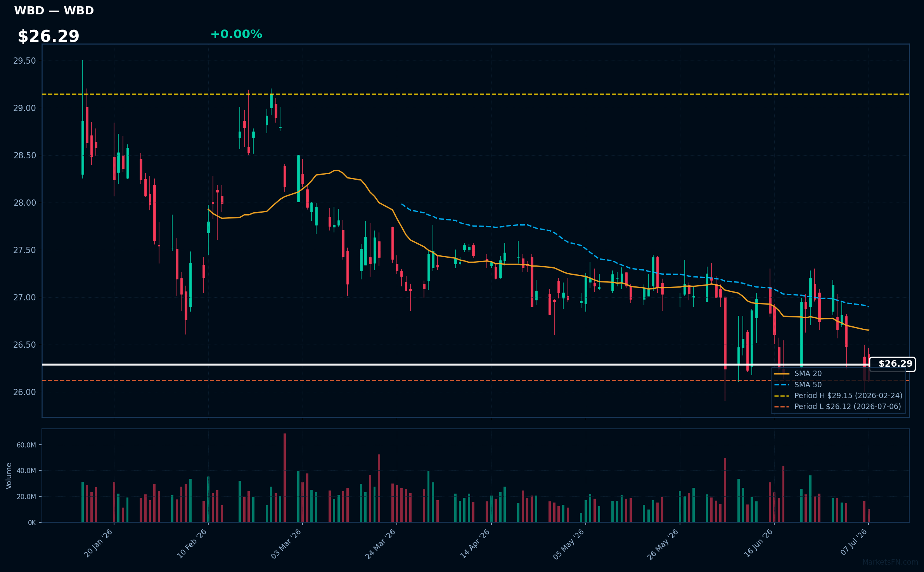The height and width of the screenshot is (572, 924).
Task: Click the 27.00 price axis label
Action: coord(24,298)
